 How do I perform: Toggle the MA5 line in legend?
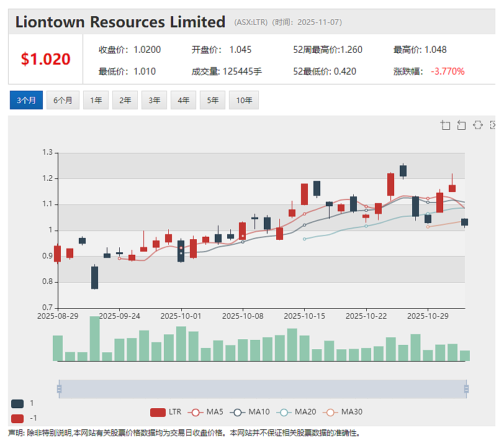click(205, 412)
